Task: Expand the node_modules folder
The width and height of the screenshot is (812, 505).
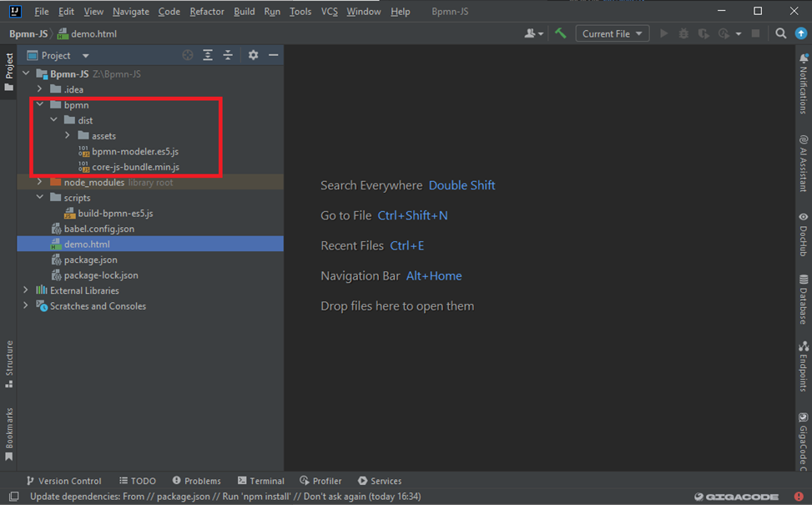Action: [x=40, y=182]
